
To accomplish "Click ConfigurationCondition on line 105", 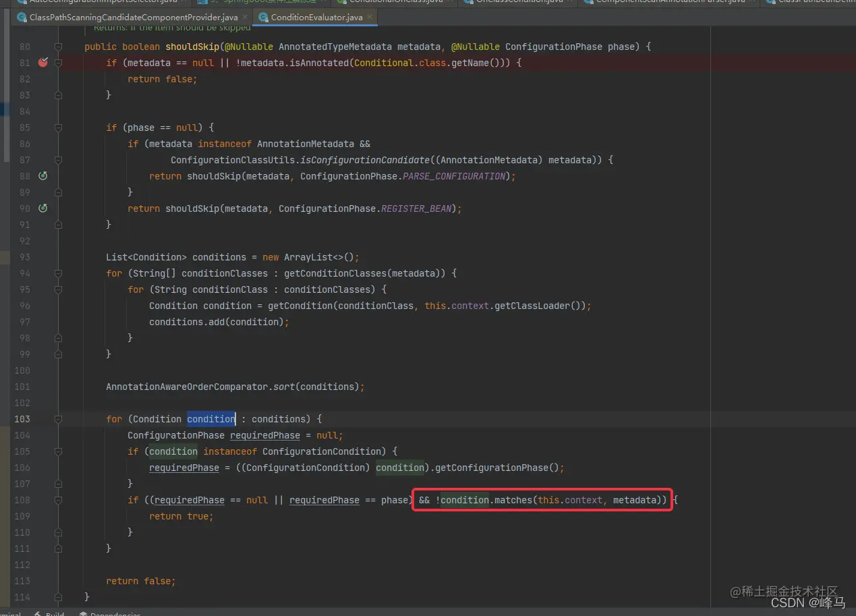I will coord(322,451).
